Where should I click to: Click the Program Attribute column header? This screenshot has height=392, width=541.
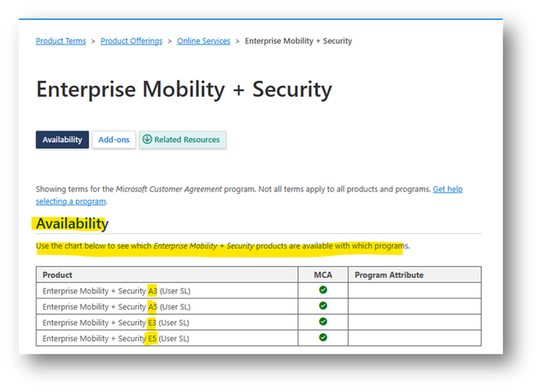click(x=415, y=274)
